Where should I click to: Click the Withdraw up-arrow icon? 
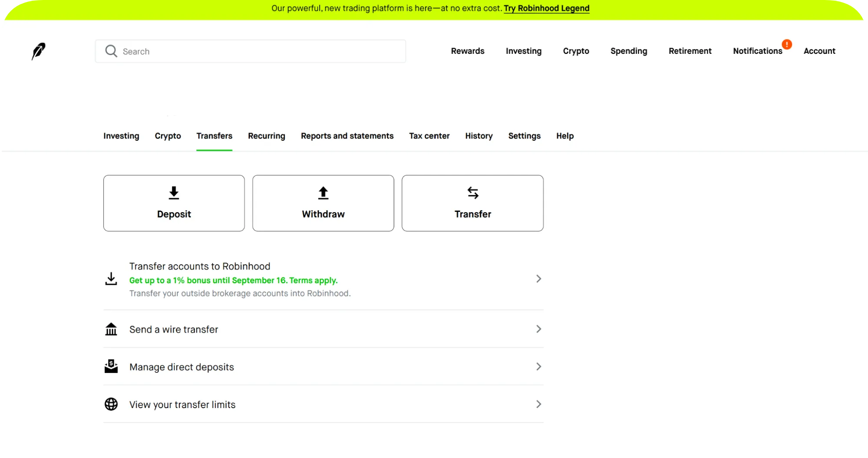[x=323, y=193]
